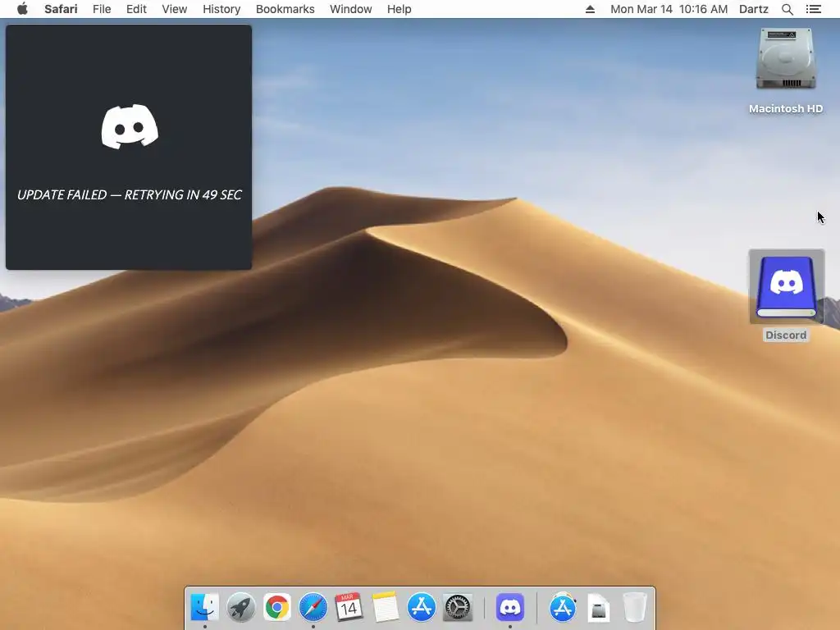The width and height of the screenshot is (840, 630).
Task: Click the Discord logo in updater window
Action: click(130, 126)
